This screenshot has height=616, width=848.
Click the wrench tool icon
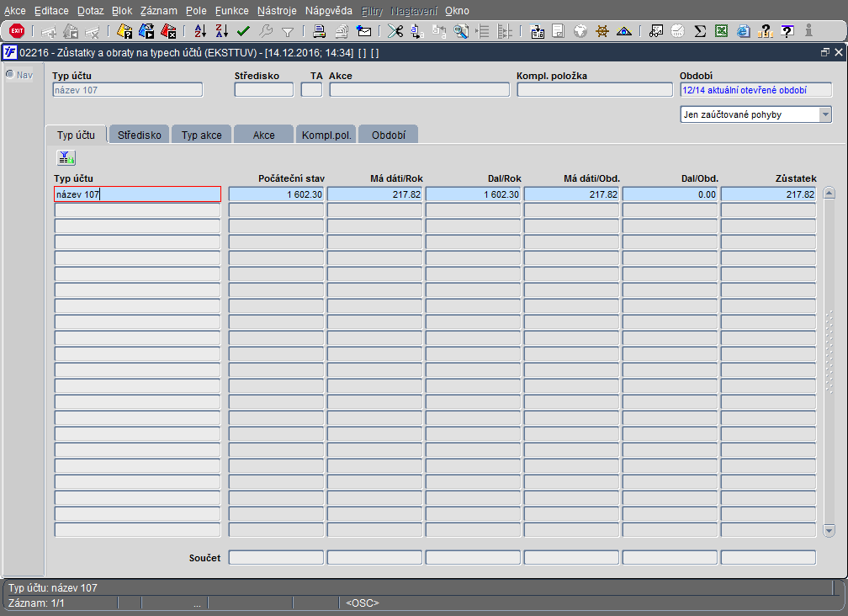266,31
